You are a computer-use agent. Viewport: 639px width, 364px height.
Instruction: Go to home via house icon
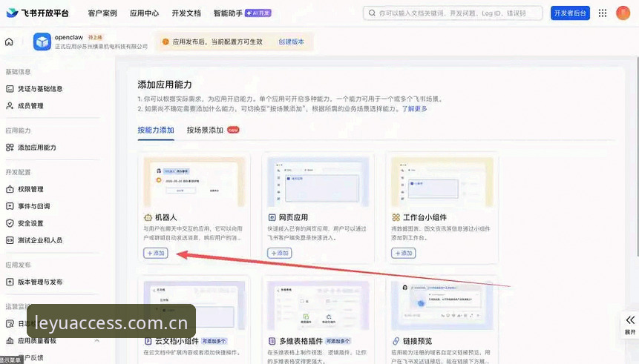click(9, 42)
